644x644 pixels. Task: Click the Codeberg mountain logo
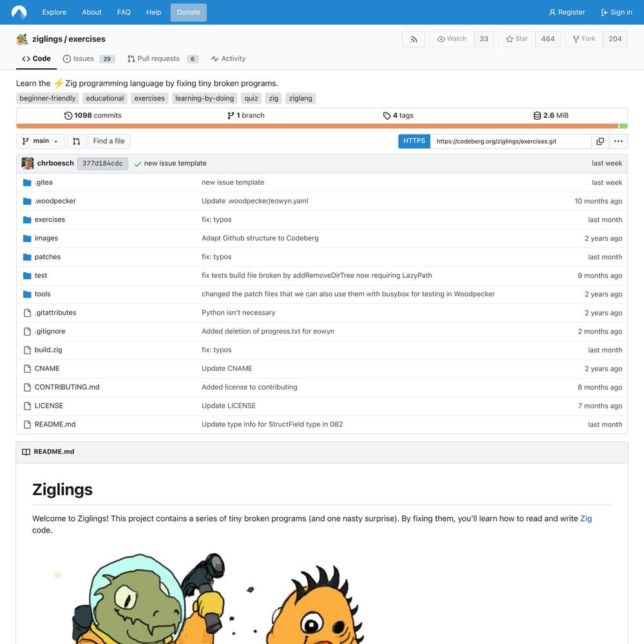(x=19, y=12)
